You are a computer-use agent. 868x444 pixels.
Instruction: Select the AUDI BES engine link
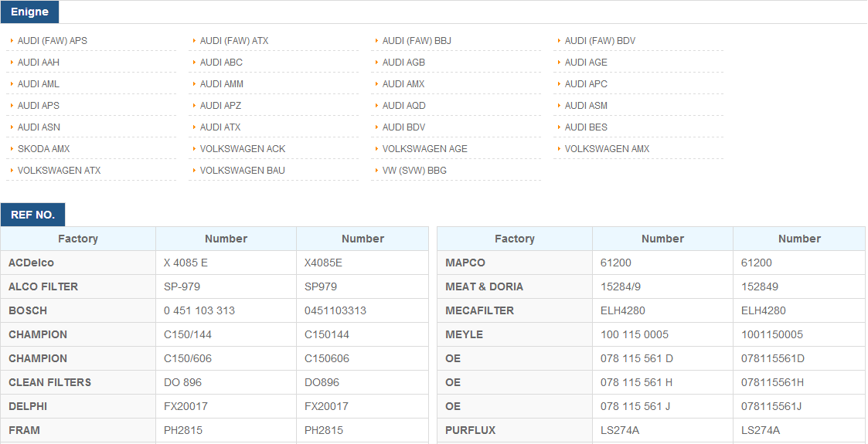tap(586, 127)
